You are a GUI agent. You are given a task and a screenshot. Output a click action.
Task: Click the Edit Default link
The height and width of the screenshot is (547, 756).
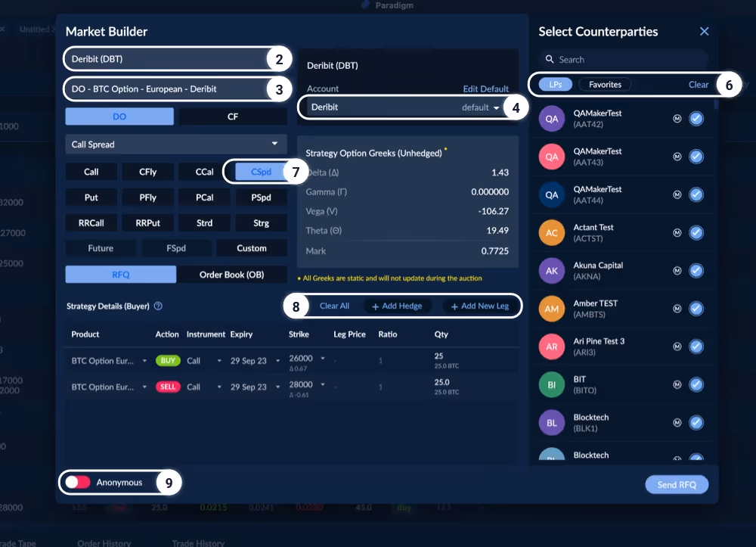tap(485, 89)
